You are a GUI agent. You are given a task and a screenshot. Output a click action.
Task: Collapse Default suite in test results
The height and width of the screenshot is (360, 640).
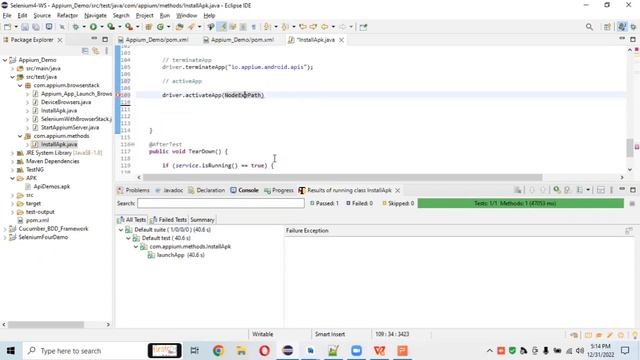click(121, 230)
